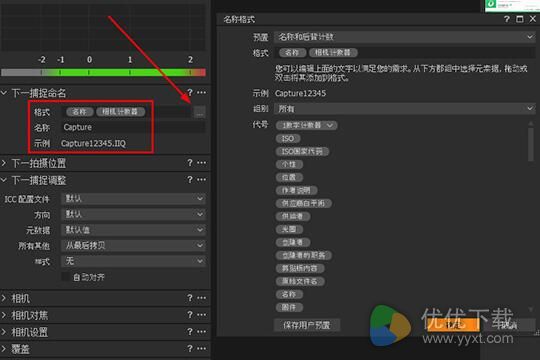Screen dimensions: 540x360
Task: Open the ICC 配置文件 dropdown
Action: click(133, 198)
